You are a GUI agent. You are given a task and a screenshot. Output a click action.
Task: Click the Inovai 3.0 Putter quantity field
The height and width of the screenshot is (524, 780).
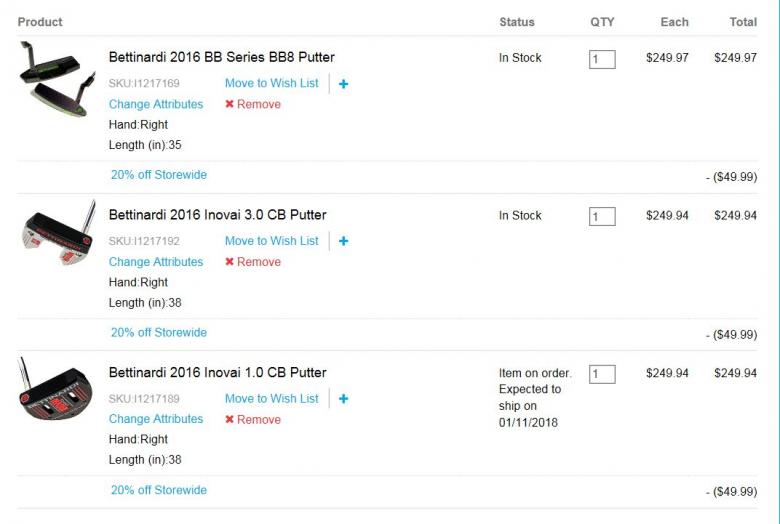coord(602,217)
